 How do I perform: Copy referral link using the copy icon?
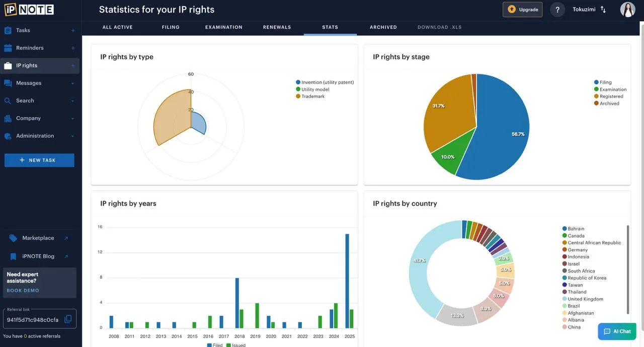tap(68, 319)
